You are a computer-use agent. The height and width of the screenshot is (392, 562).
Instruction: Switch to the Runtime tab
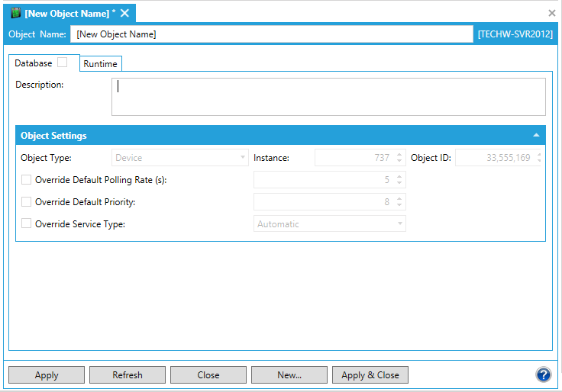[x=100, y=64]
